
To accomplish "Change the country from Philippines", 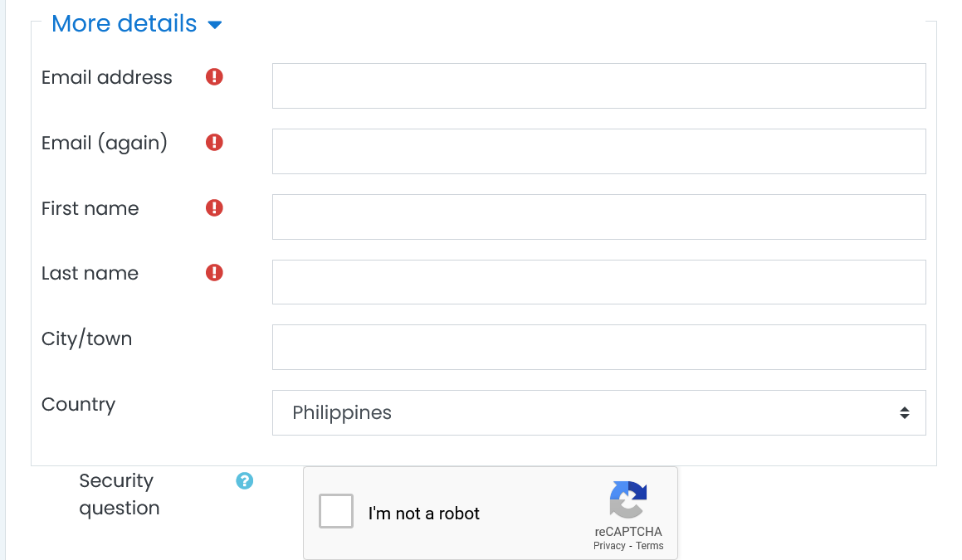I will click(599, 412).
